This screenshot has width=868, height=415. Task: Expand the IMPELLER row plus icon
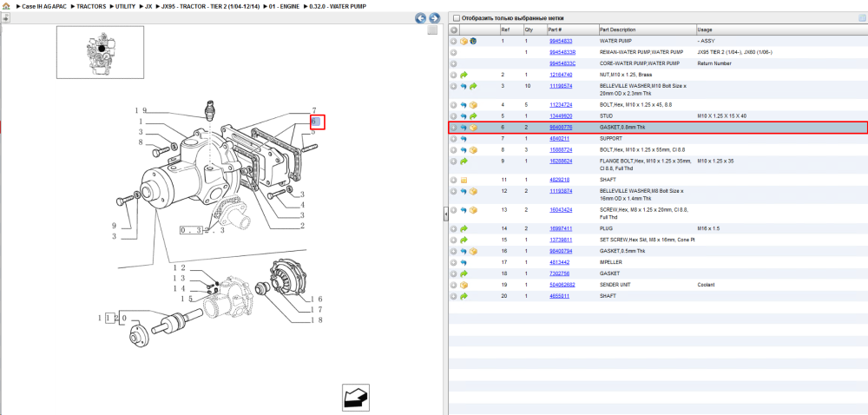[453, 262]
